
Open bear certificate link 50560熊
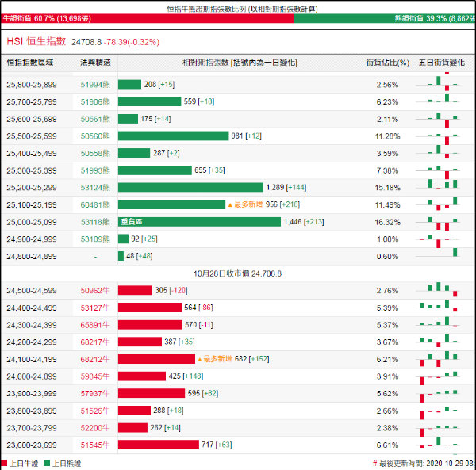point(95,136)
